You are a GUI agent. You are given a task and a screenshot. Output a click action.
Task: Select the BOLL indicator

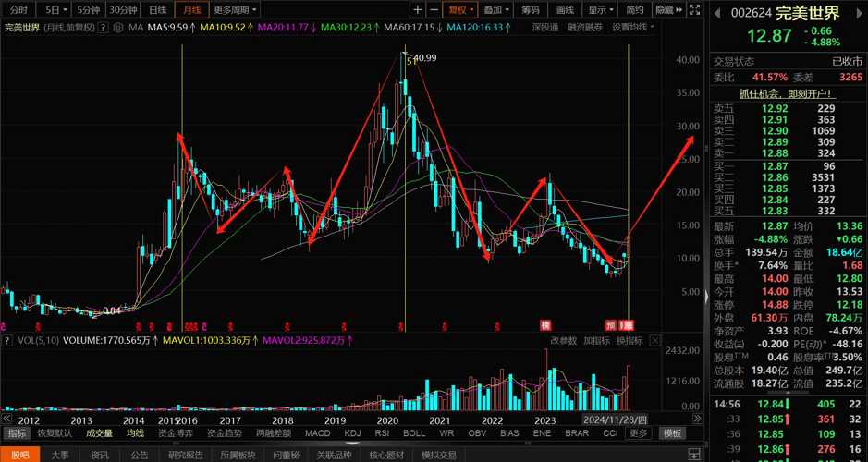tap(414, 433)
